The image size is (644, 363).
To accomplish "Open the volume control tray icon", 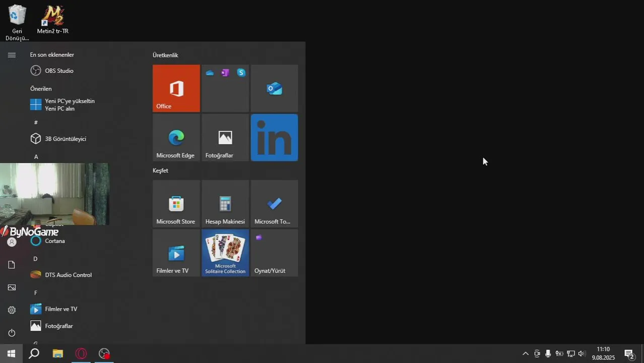I will click(582, 353).
